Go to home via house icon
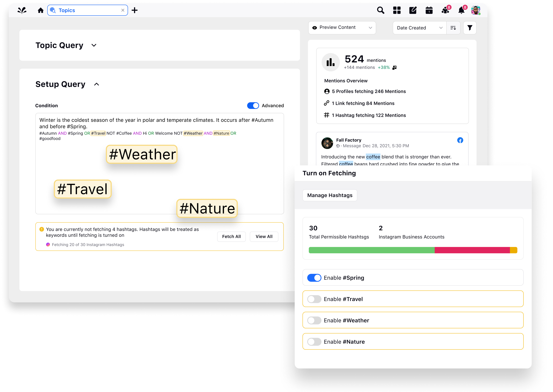Viewport: 553px width, 392px height. click(41, 10)
